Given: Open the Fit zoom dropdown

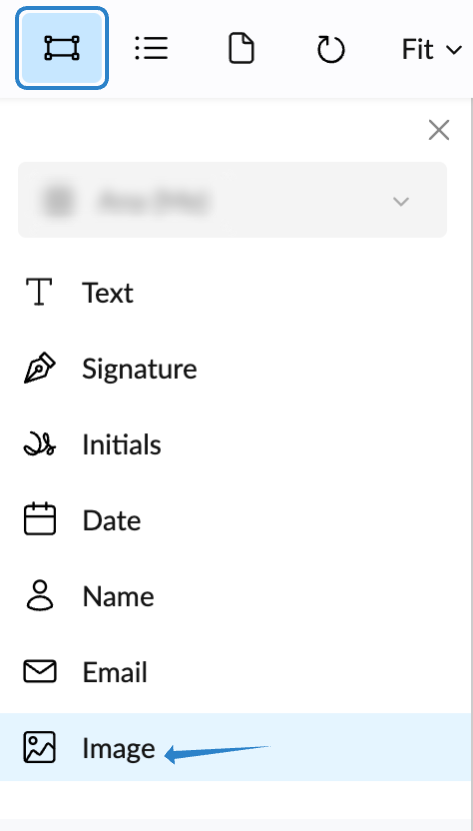Looking at the screenshot, I should click(431, 50).
